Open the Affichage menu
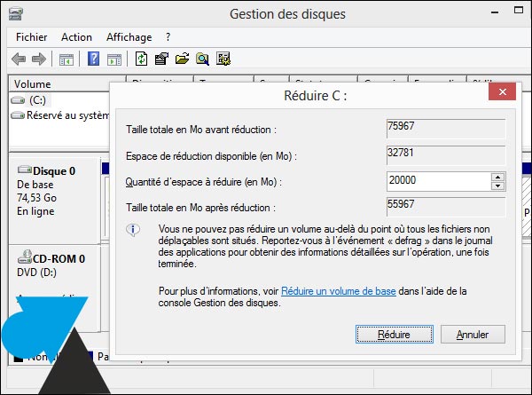 (129, 37)
